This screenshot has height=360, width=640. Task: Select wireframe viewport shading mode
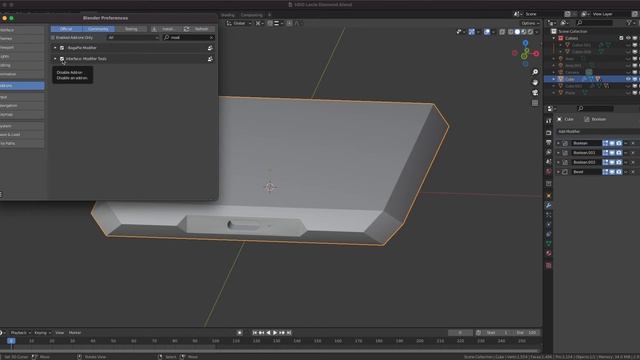pyautogui.click(x=511, y=32)
